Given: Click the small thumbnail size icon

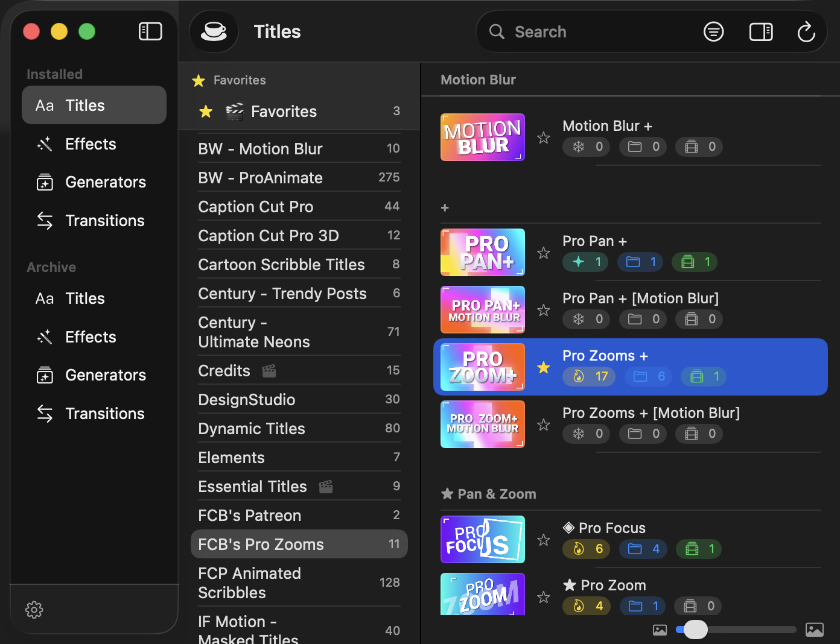Looking at the screenshot, I should point(660,630).
